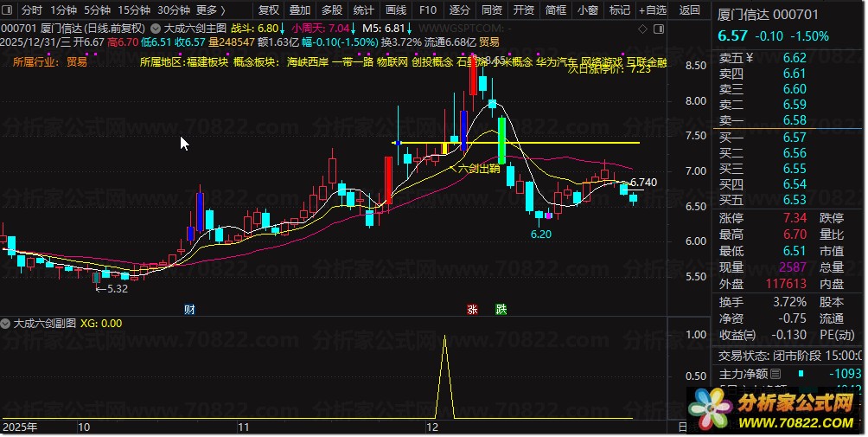This screenshot has height=437, width=868.
Task: Click the month 11 label on time axis
Action: (243, 427)
